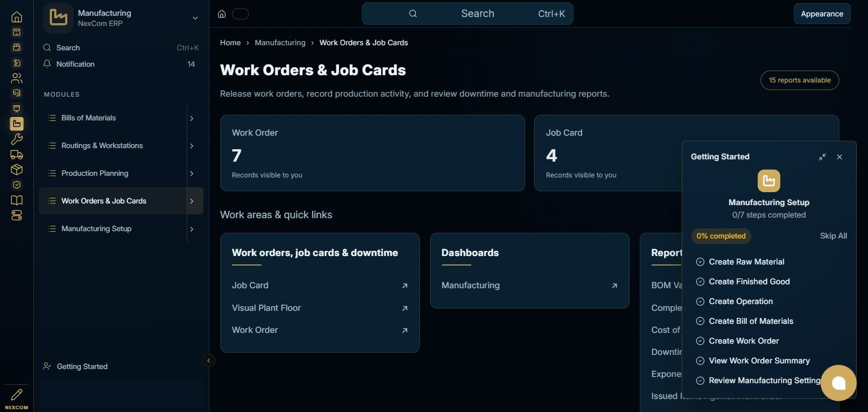Select the currency icon in the rail
This screenshot has height=412, width=868.
click(x=16, y=63)
